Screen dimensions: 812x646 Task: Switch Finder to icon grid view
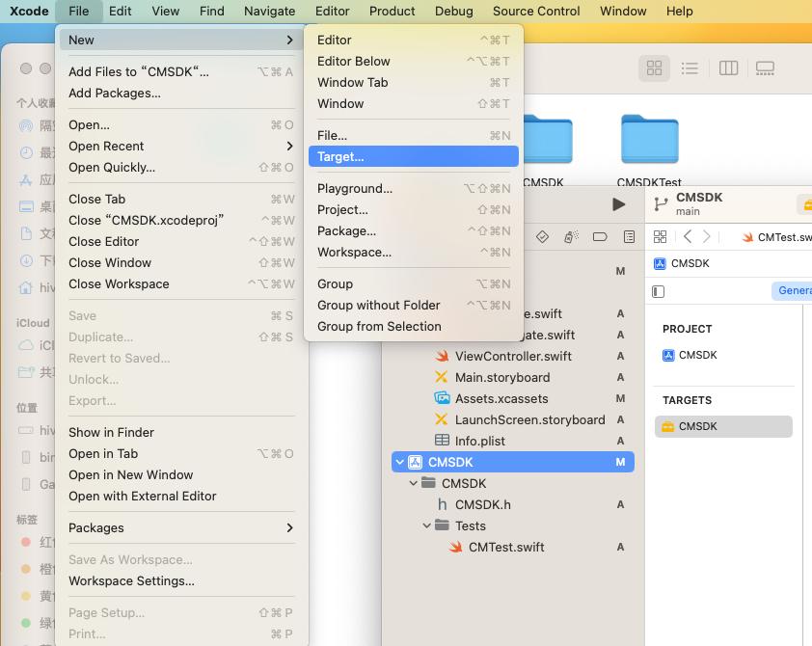[654, 67]
